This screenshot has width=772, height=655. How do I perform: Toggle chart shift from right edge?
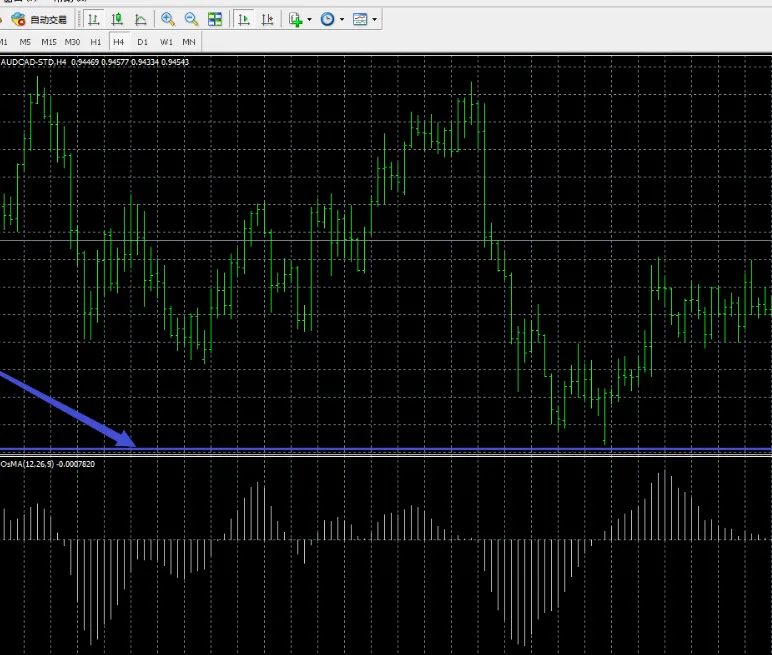(267, 19)
